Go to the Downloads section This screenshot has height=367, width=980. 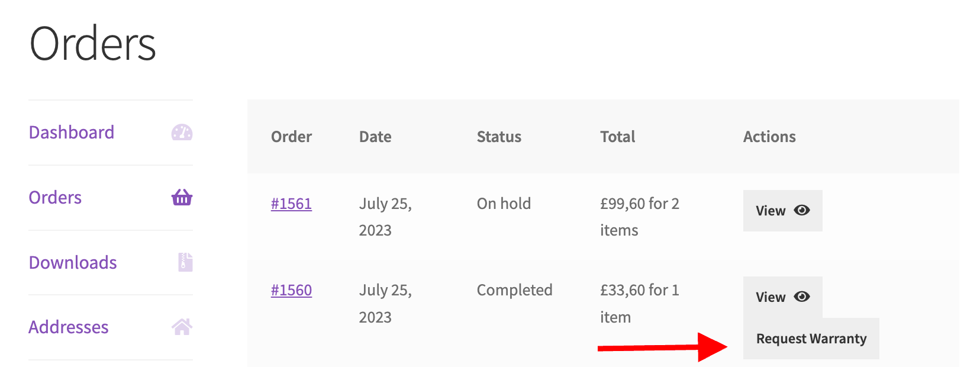coord(72,262)
